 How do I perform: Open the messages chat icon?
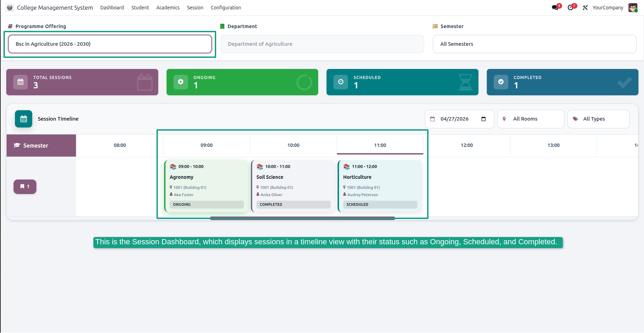click(555, 8)
